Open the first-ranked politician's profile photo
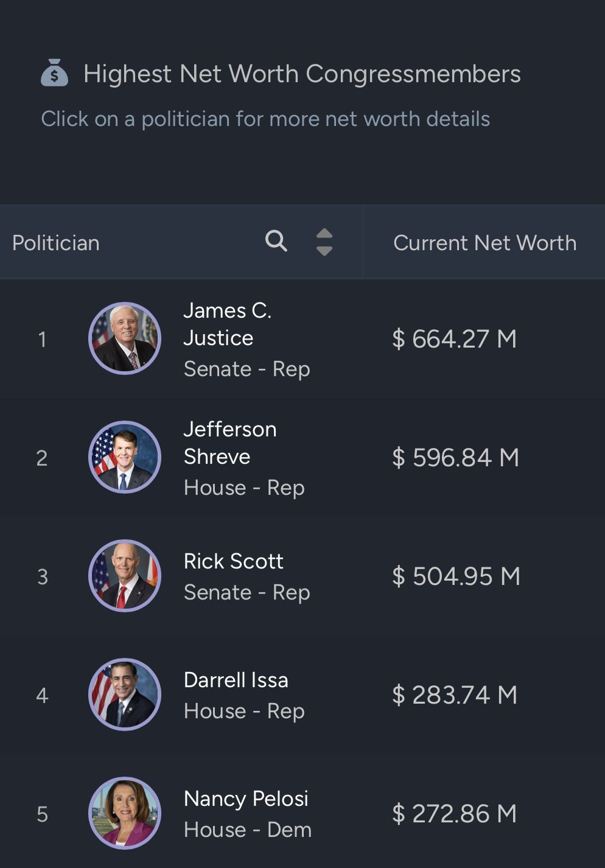The height and width of the screenshot is (868, 605). pyautogui.click(x=125, y=338)
